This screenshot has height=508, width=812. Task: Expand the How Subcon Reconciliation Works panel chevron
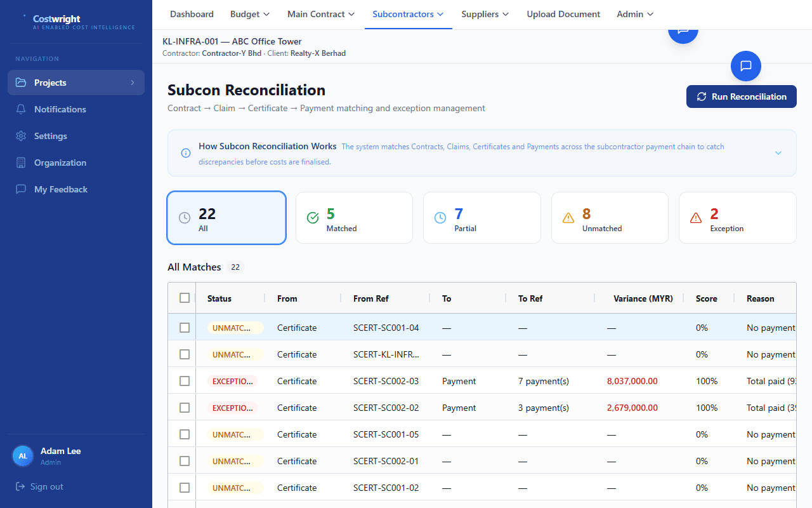point(778,153)
